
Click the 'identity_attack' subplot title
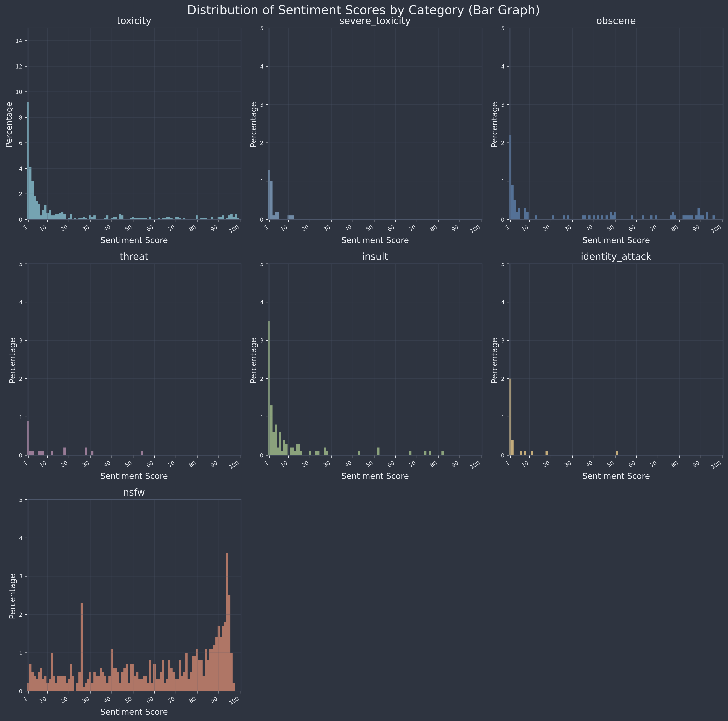(x=616, y=257)
